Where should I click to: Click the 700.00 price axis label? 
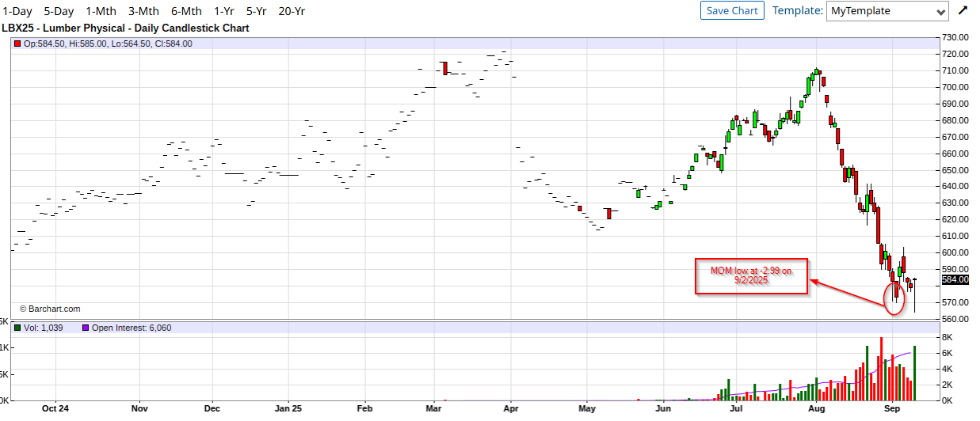tap(955, 88)
